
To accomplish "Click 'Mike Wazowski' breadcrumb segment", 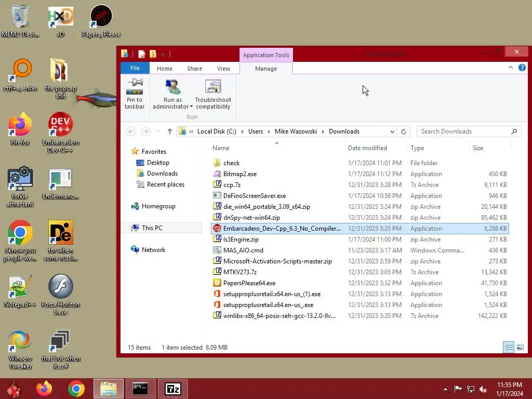I will tap(296, 131).
